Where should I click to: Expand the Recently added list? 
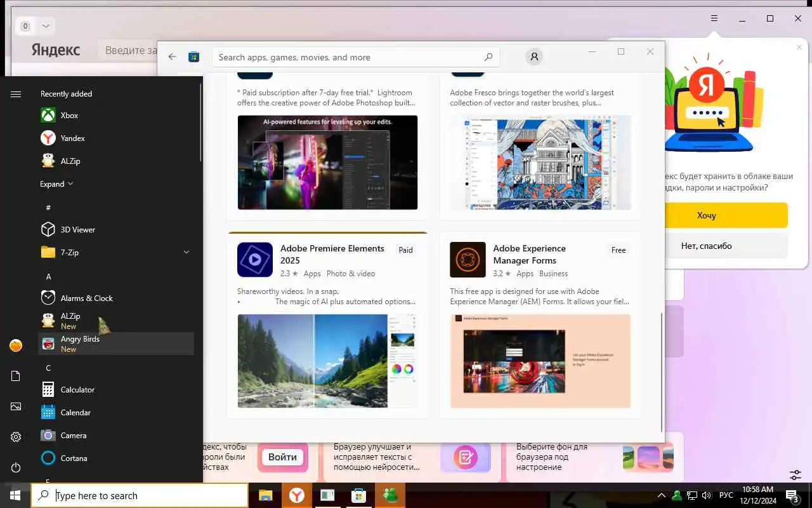tap(56, 184)
